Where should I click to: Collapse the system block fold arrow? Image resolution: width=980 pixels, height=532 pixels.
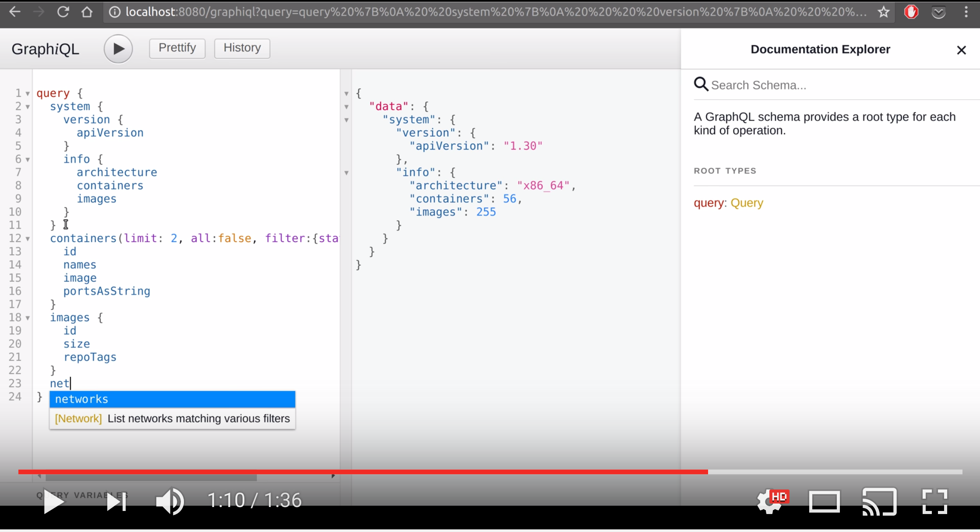coord(28,107)
